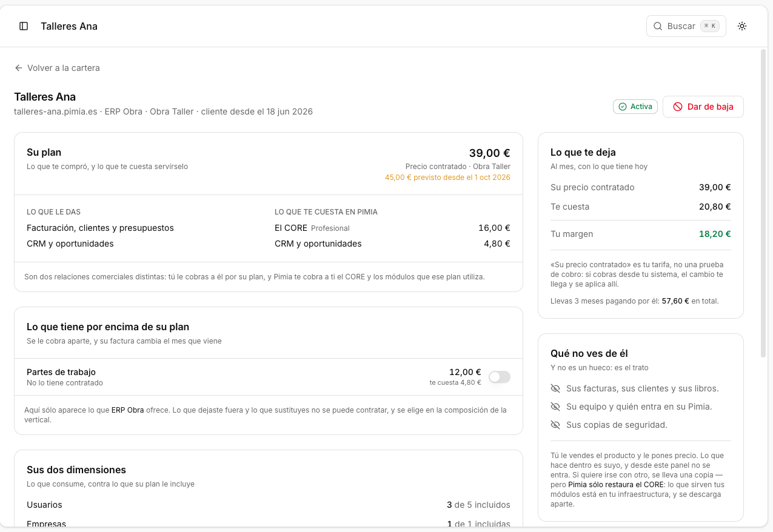This screenshot has height=532, width=773.
Task: Click hidden-eye icon next to Su equipo
Action: (x=555, y=407)
